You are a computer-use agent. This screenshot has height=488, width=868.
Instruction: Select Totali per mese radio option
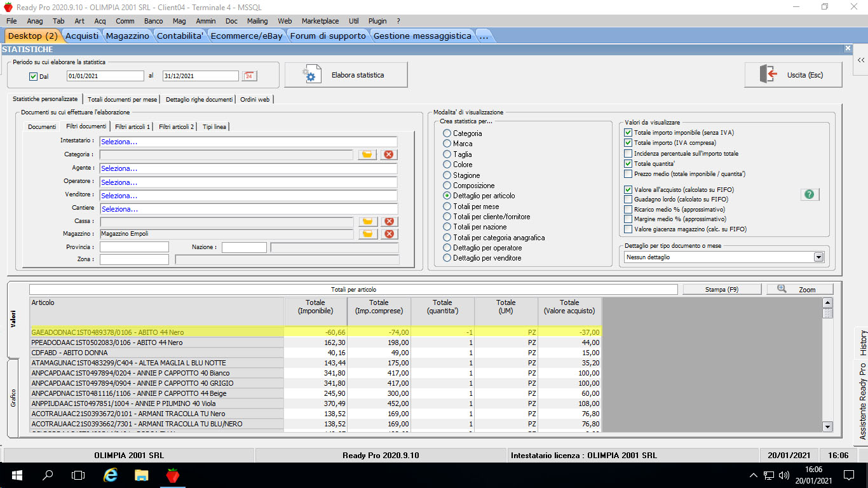pos(447,207)
